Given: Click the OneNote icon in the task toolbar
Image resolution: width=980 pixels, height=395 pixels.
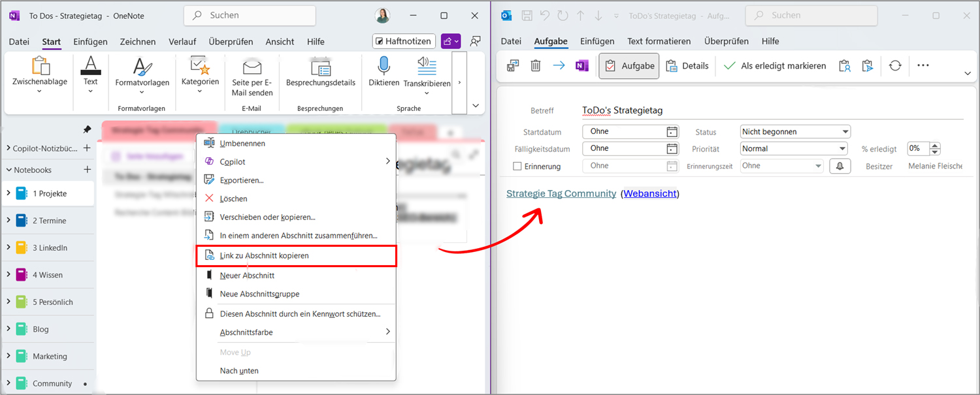Looking at the screenshot, I should coord(581,65).
